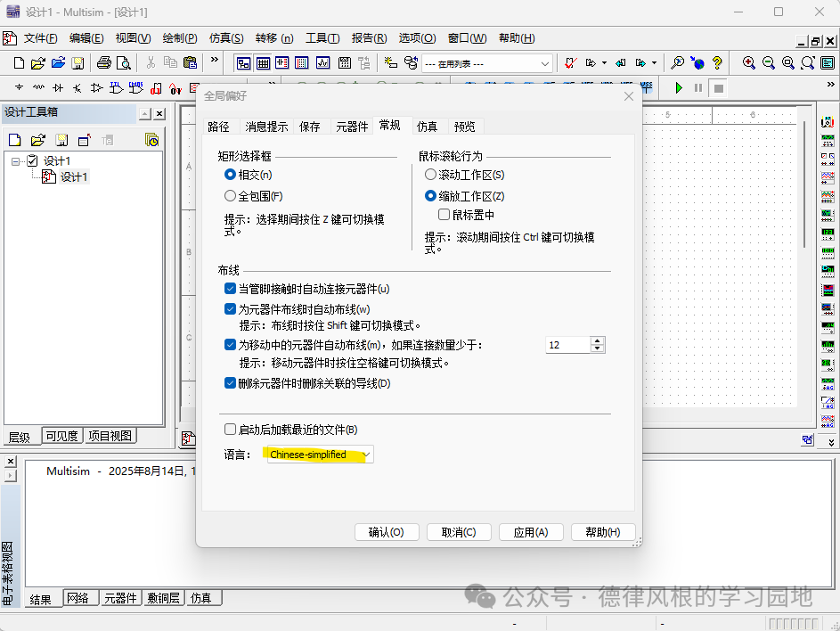Stop the simulation
The width and height of the screenshot is (840, 631).
click(718, 88)
